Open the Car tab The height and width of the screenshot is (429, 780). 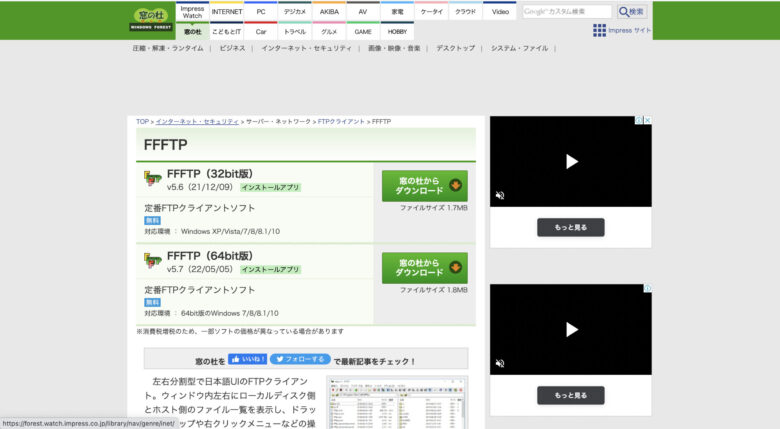[x=261, y=31]
